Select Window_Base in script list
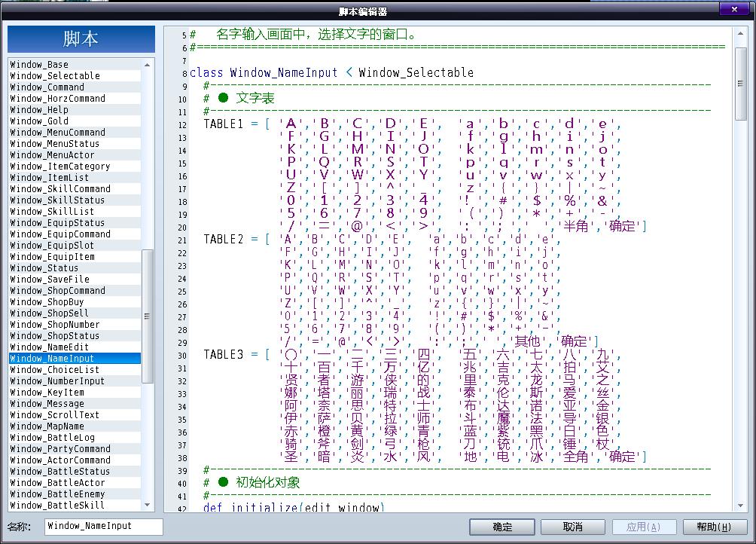 click(x=39, y=65)
